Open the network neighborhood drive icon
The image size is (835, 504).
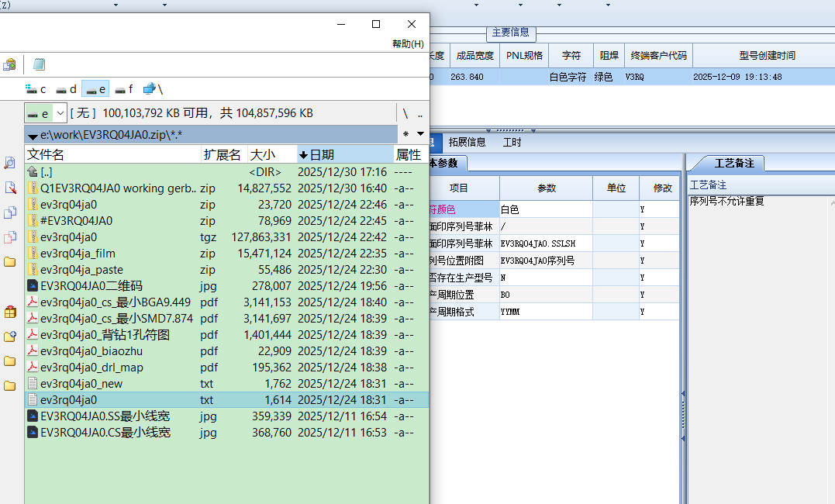[153, 89]
